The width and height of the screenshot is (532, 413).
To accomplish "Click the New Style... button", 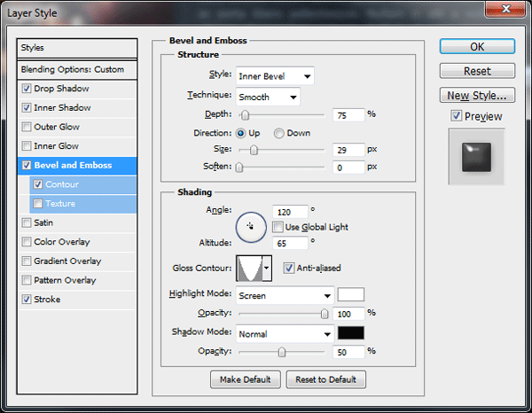I will click(x=477, y=96).
